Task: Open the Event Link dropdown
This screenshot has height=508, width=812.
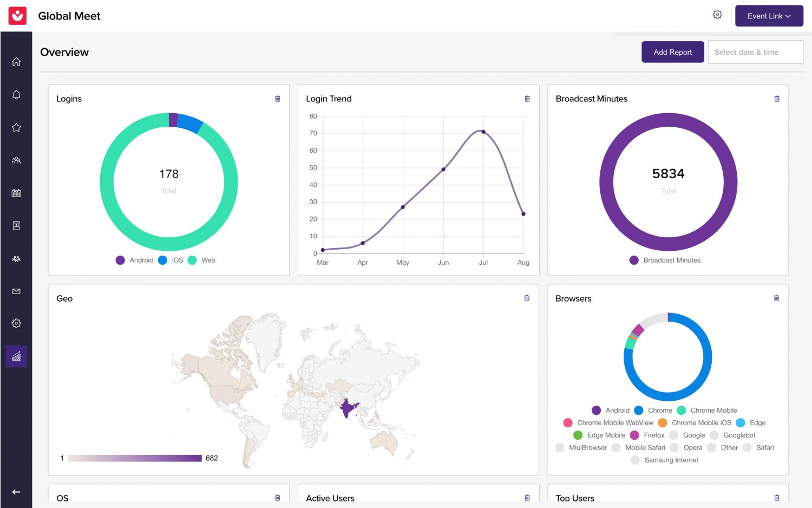Action: pos(769,16)
